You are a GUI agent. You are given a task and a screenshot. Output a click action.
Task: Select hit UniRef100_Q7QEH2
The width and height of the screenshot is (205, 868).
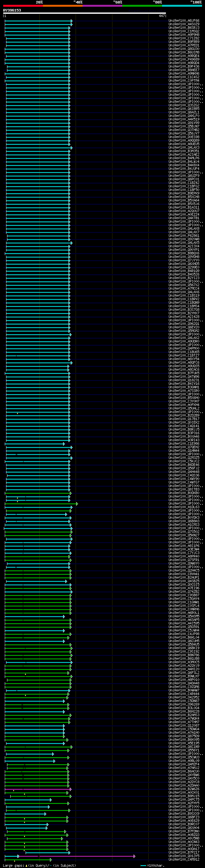point(184,447)
